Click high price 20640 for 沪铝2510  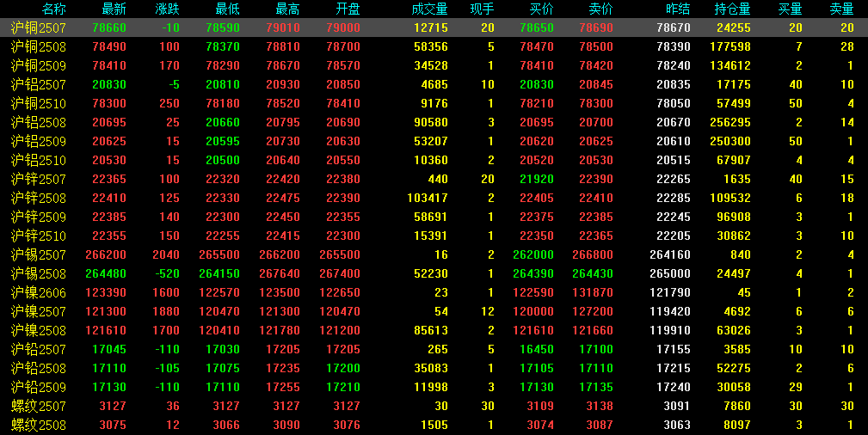[283, 160]
